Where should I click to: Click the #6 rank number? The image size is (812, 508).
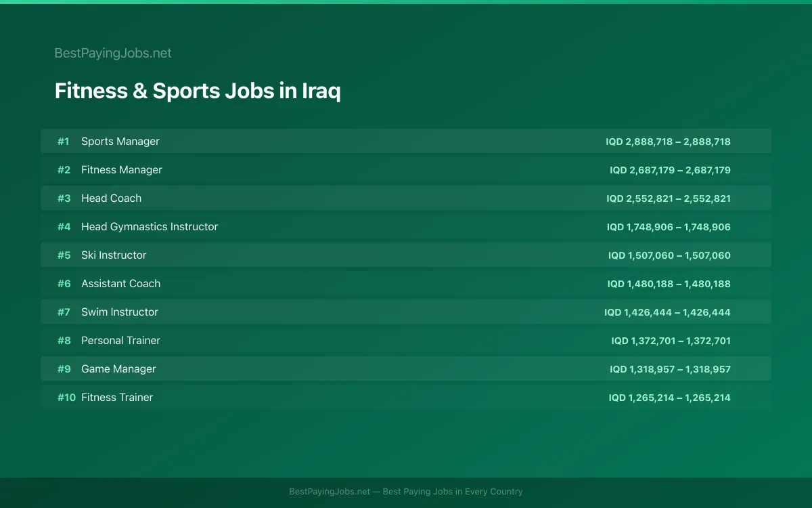pyautogui.click(x=64, y=284)
